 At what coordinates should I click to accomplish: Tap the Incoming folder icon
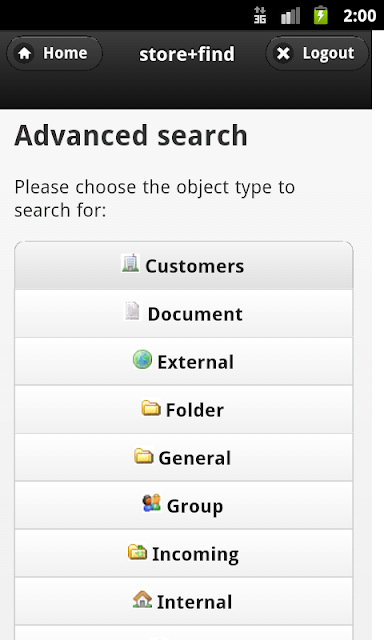coord(137,551)
